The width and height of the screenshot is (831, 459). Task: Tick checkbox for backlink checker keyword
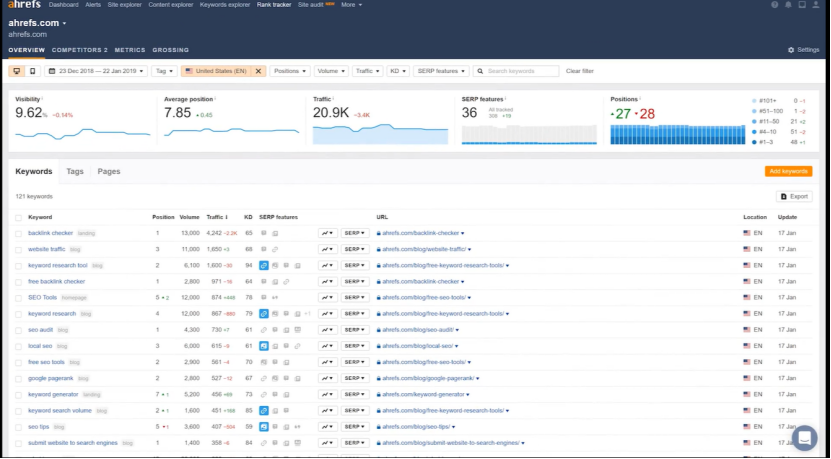click(x=19, y=234)
